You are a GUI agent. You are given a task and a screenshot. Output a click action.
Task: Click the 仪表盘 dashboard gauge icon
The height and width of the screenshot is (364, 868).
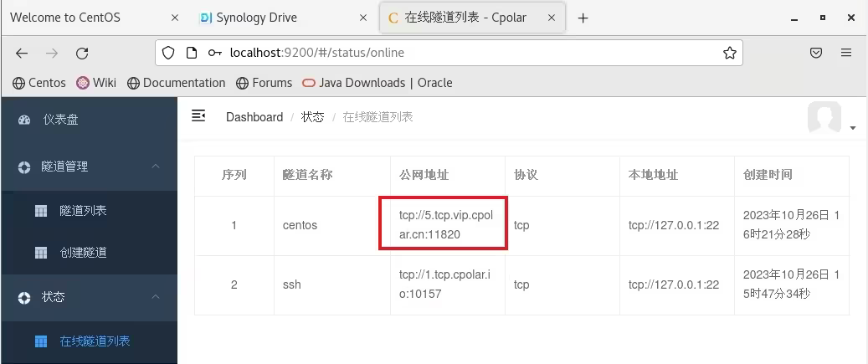point(23,120)
